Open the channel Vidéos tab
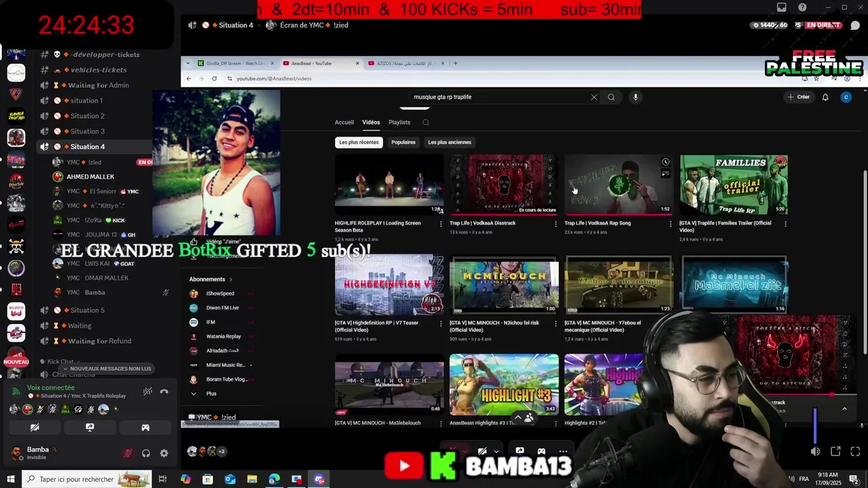 tap(371, 123)
